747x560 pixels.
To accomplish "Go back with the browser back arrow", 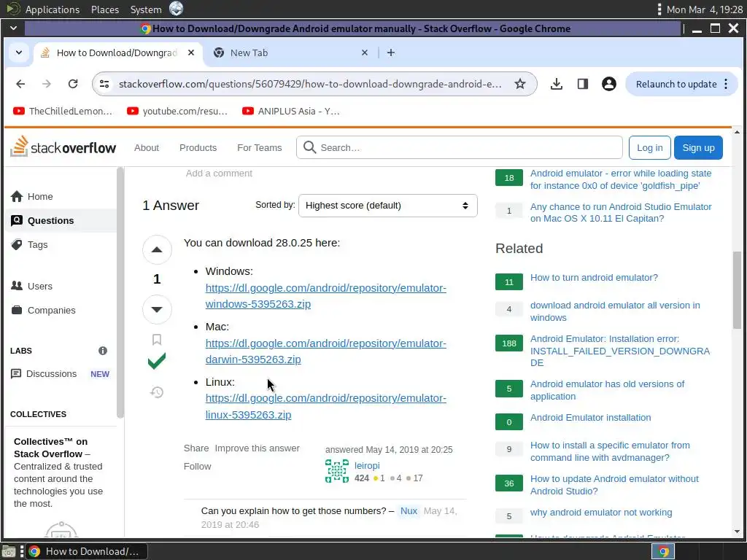I will click(x=20, y=85).
